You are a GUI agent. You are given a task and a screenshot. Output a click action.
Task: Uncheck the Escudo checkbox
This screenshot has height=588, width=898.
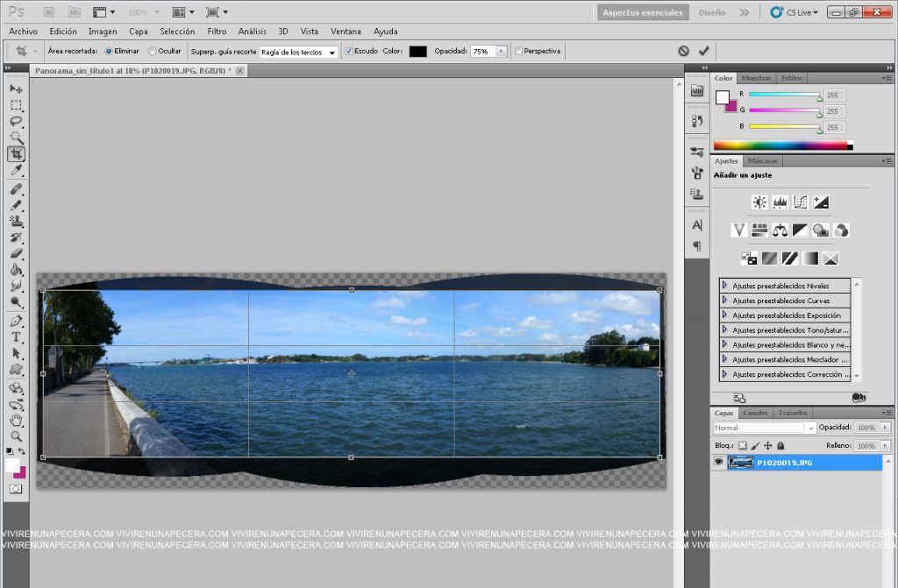click(x=349, y=51)
